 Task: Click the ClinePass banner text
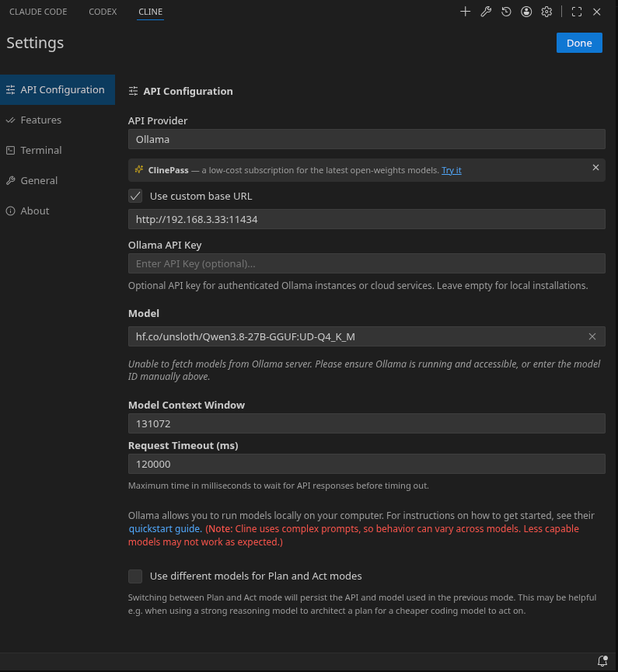(294, 170)
